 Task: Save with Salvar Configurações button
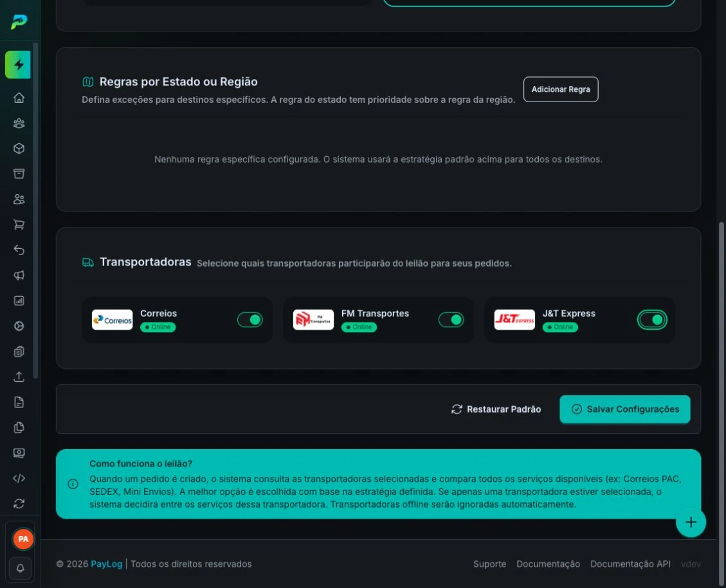625,409
